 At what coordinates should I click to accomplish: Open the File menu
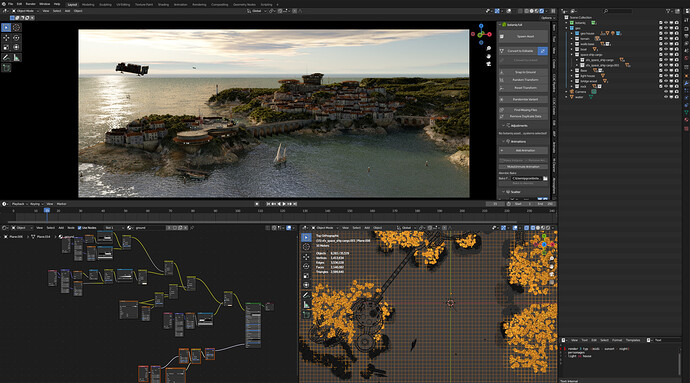click(x=11, y=4)
